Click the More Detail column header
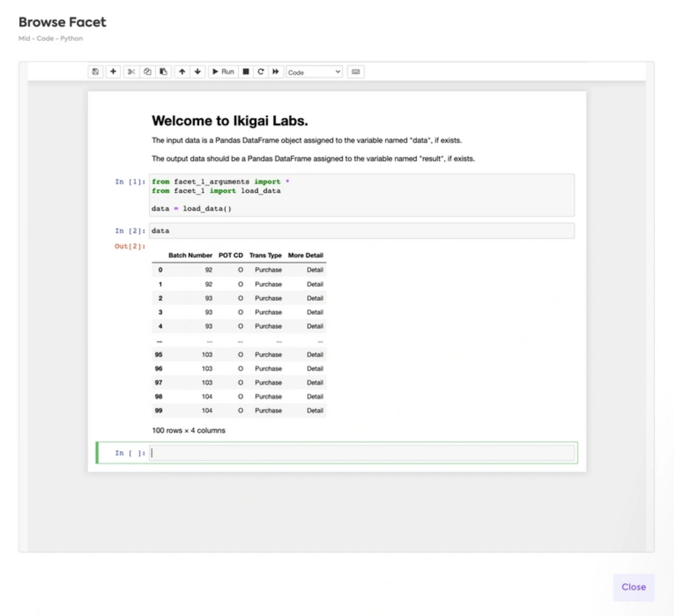Image resolution: width=674 pixels, height=616 pixels. (306, 255)
